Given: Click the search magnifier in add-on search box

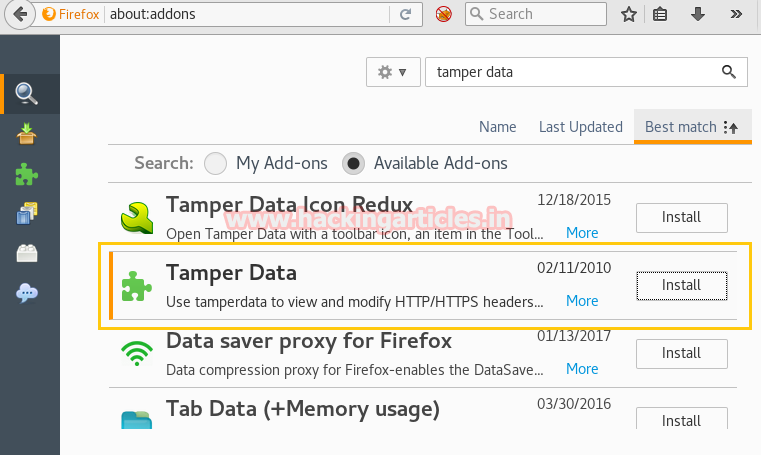Looking at the screenshot, I should [729, 72].
